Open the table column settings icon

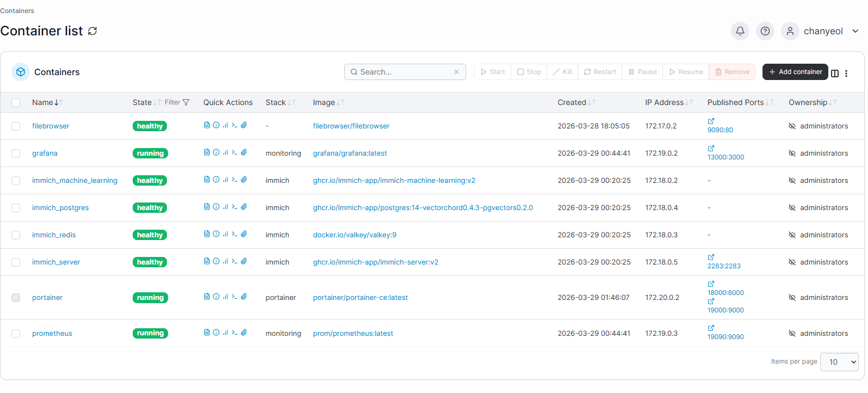pyautogui.click(x=835, y=73)
